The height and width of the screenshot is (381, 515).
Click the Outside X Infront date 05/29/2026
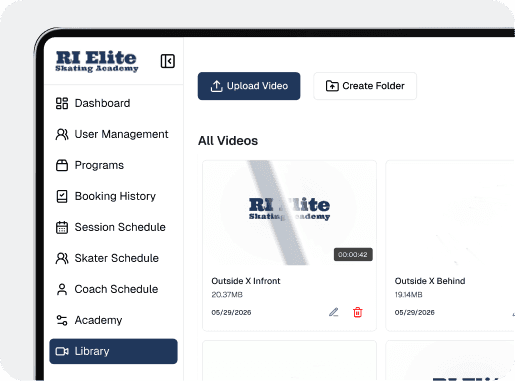click(x=231, y=312)
